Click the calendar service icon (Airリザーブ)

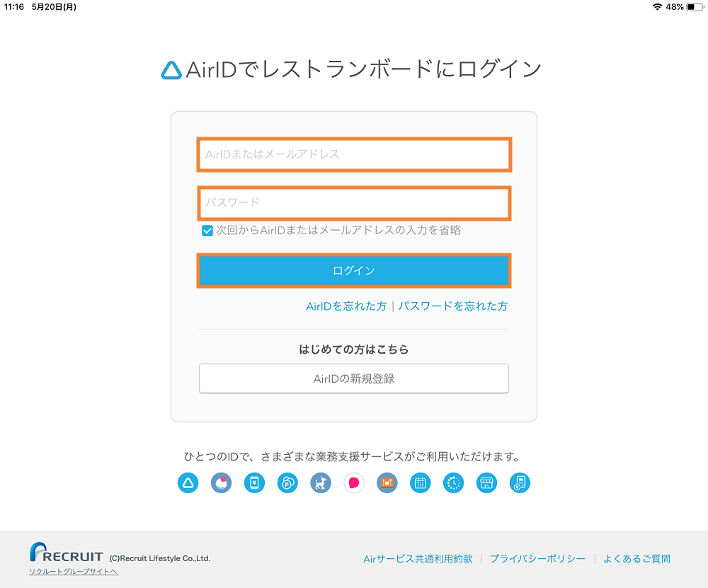[x=420, y=483]
